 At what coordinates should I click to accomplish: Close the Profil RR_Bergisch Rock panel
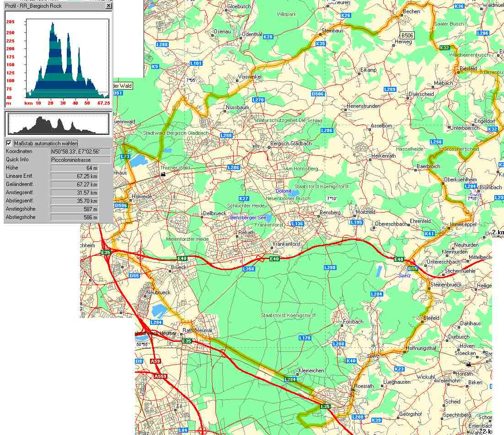(x=108, y=6)
